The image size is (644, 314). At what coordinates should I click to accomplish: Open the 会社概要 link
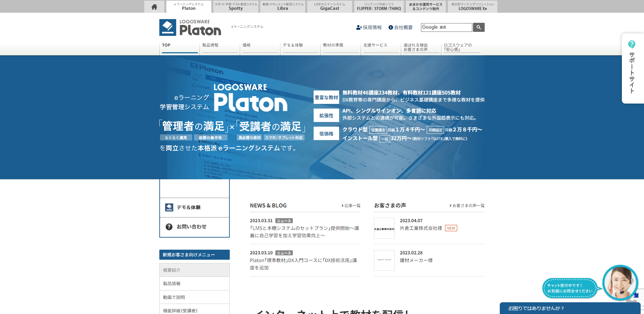404,27
